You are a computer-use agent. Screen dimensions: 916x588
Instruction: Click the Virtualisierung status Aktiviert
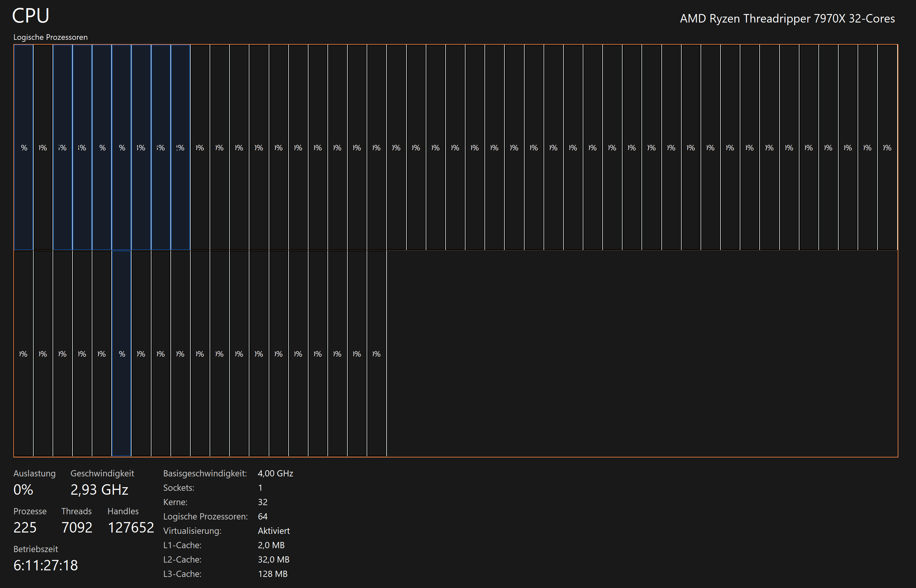point(274,531)
